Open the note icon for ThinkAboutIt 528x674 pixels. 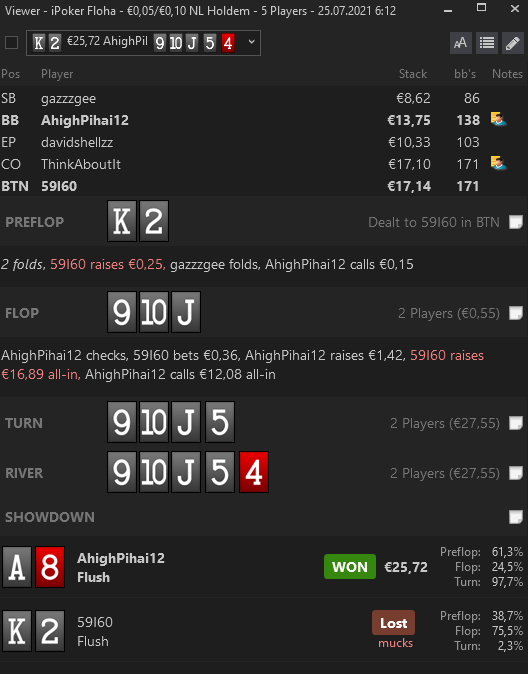pos(498,163)
